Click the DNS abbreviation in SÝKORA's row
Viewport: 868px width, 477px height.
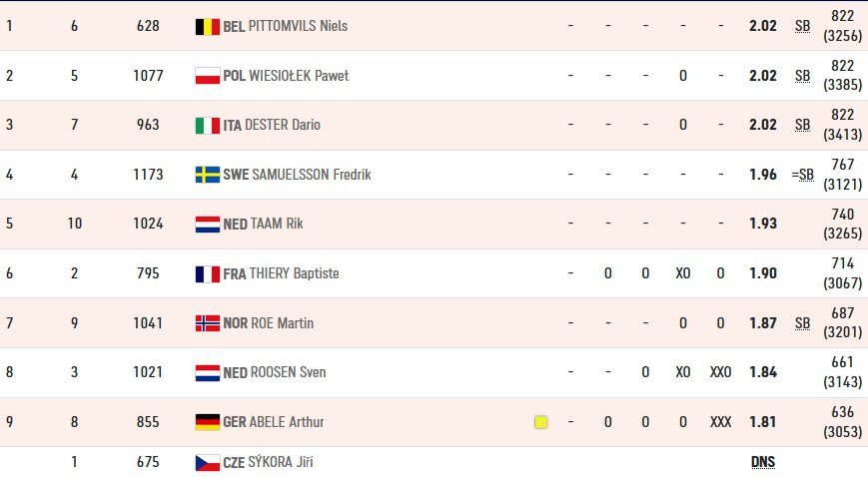point(763,461)
